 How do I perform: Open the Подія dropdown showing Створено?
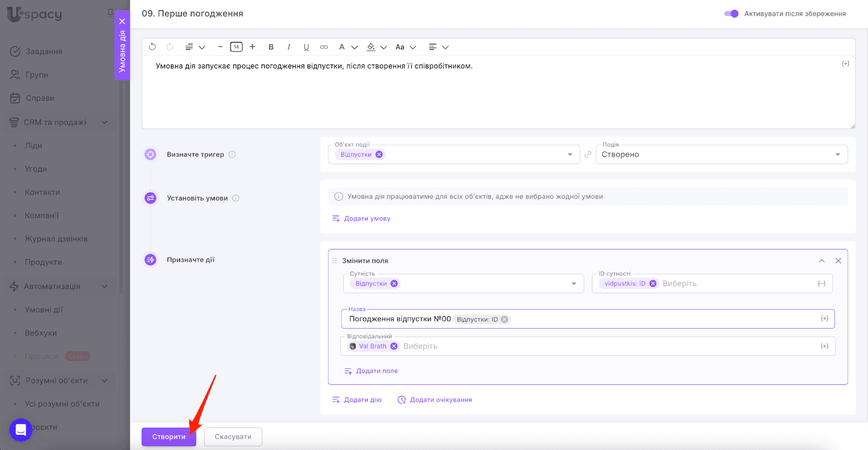[x=721, y=155]
